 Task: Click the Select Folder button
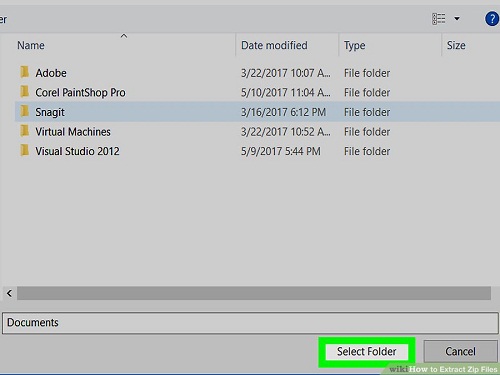pyautogui.click(x=367, y=352)
